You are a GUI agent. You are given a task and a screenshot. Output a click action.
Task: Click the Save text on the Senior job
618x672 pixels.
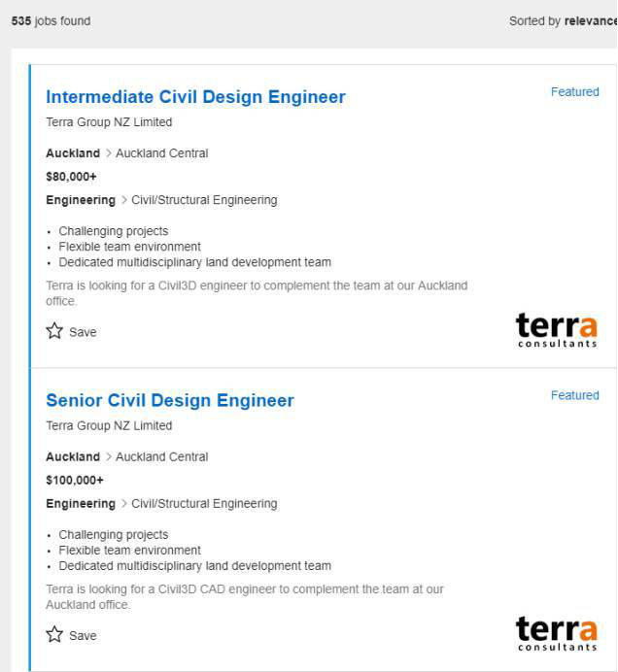83,635
